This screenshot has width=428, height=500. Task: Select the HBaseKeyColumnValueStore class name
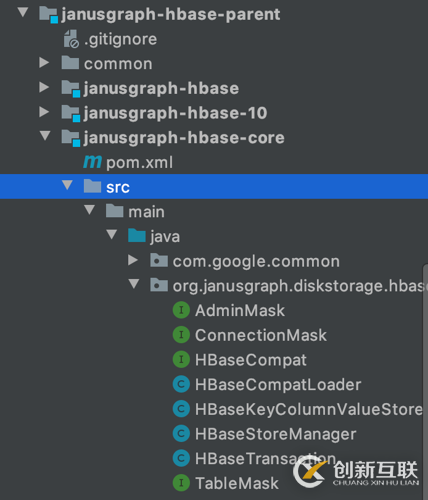(x=309, y=409)
